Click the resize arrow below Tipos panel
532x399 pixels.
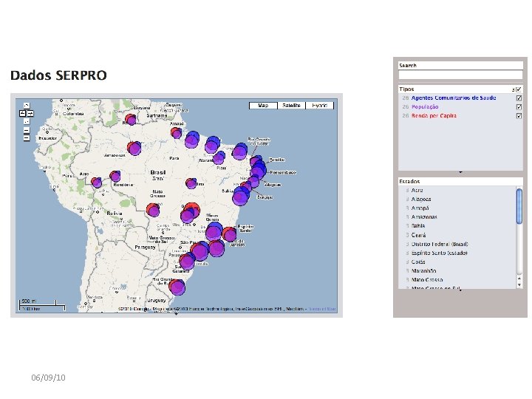pos(460,172)
